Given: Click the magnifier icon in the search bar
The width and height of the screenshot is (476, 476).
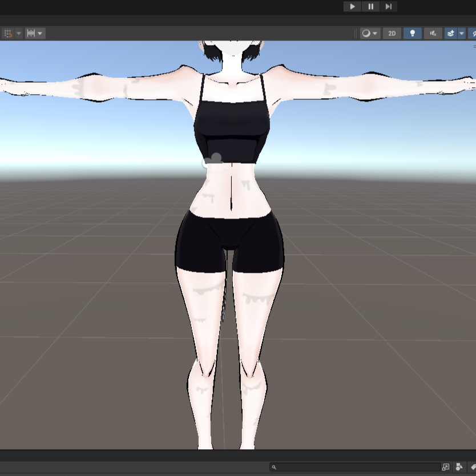Looking at the screenshot, I should [274, 467].
